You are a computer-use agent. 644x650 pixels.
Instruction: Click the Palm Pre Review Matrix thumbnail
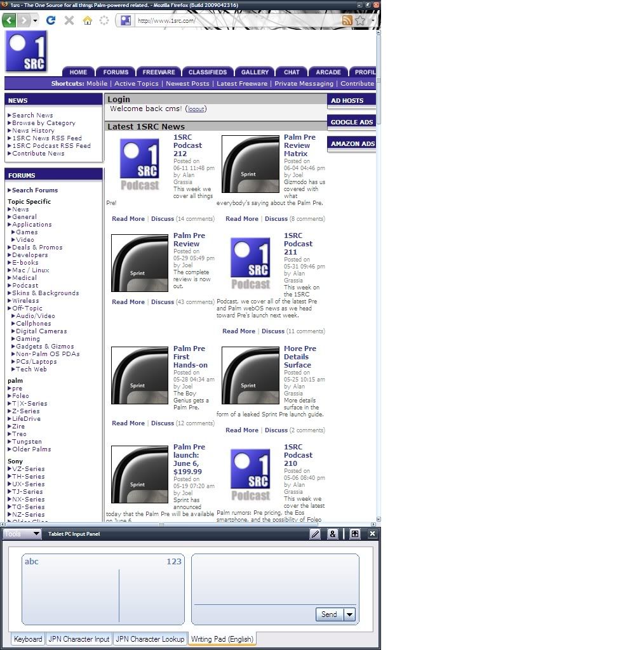(250, 164)
